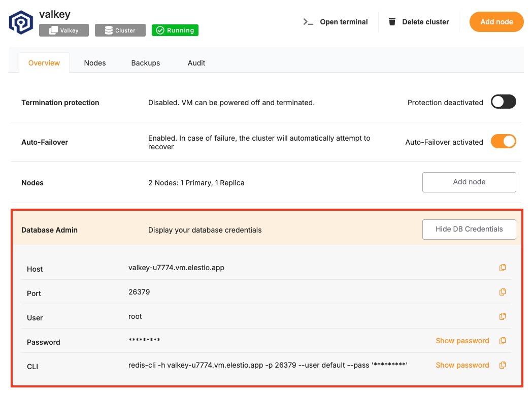The width and height of the screenshot is (532, 393).
Task: Show password in the Password row
Action: pyautogui.click(x=462, y=341)
